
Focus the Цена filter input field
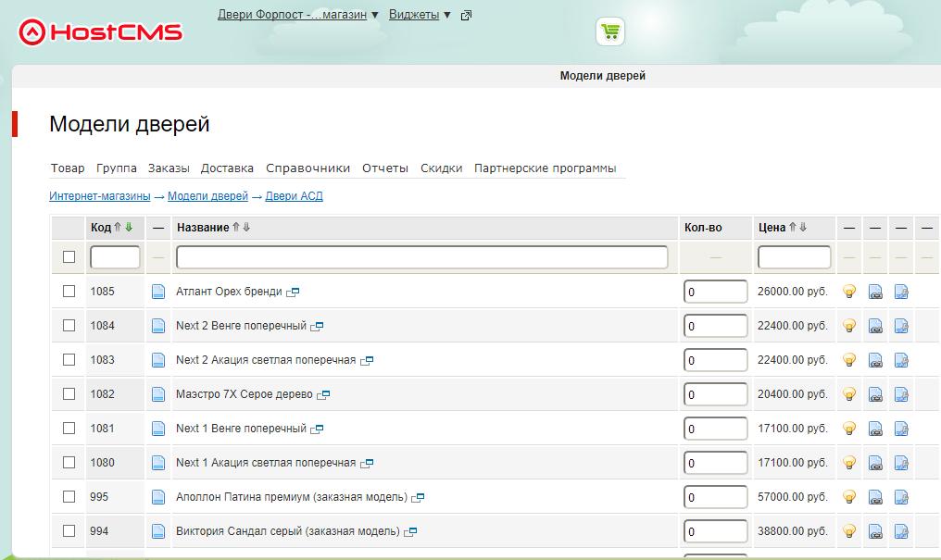(x=794, y=257)
